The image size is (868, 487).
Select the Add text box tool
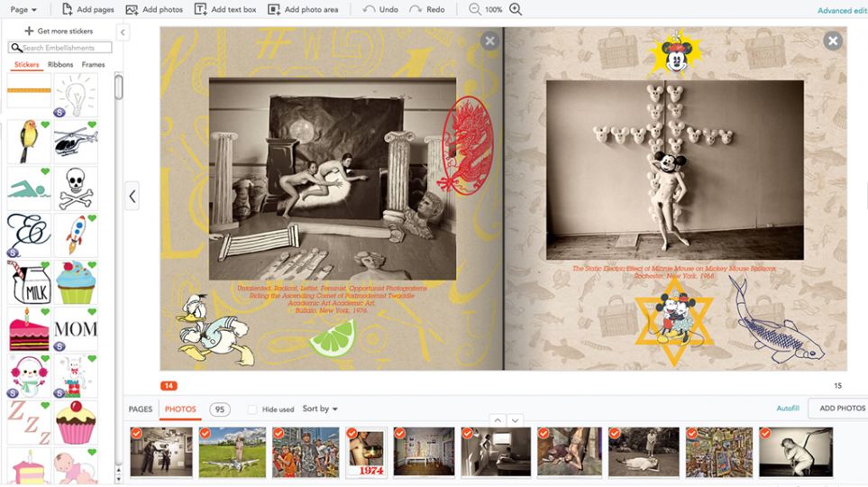tap(200, 9)
